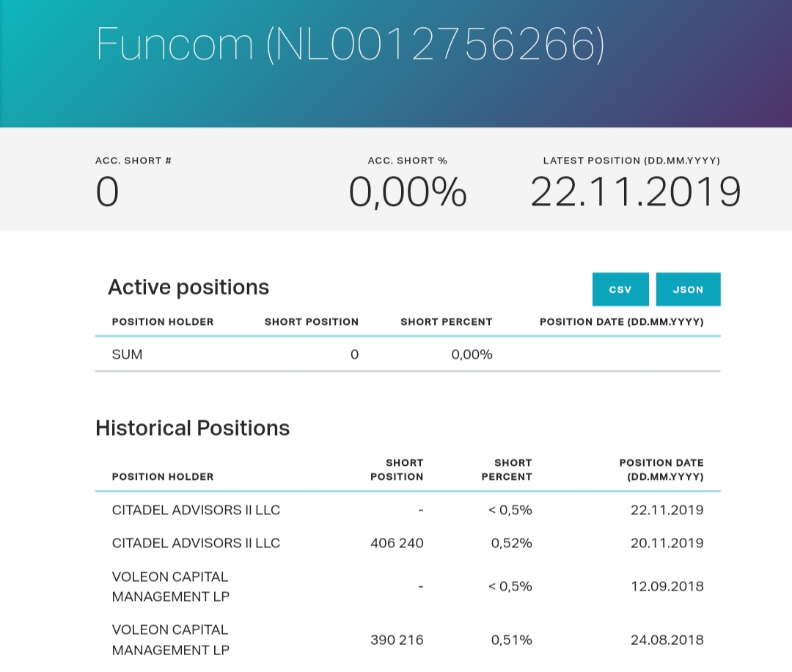Click Short Position header in Historical Positions
This screenshot has height=672, width=792.
pos(397,470)
